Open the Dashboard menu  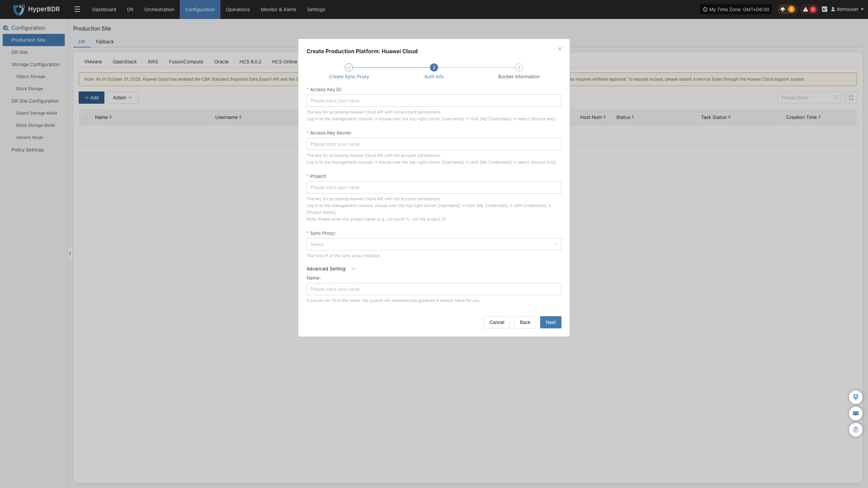(x=104, y=9)
